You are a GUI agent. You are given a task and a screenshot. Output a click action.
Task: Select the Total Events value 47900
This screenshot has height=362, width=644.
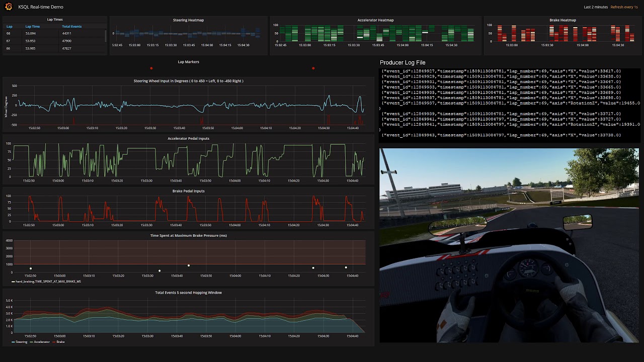coord(66,41)
